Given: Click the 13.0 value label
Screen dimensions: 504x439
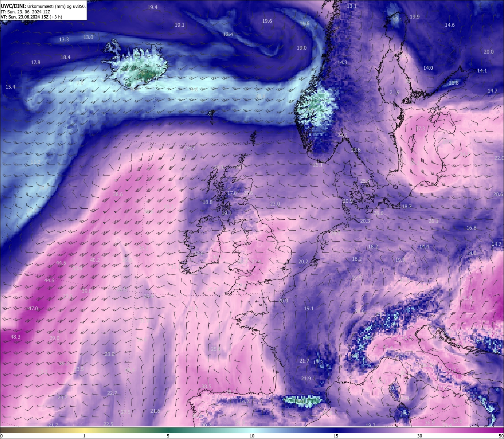Looking at the screenshot, I should coord(88,37).
